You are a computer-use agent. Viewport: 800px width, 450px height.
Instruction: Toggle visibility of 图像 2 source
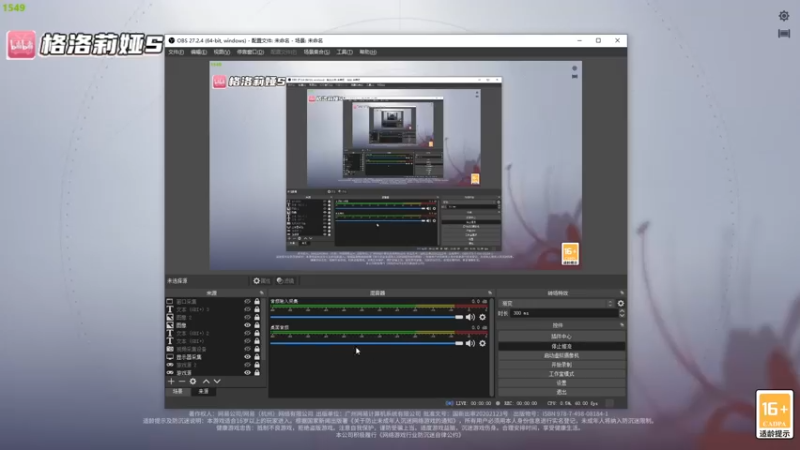click(x=247, y=317)
